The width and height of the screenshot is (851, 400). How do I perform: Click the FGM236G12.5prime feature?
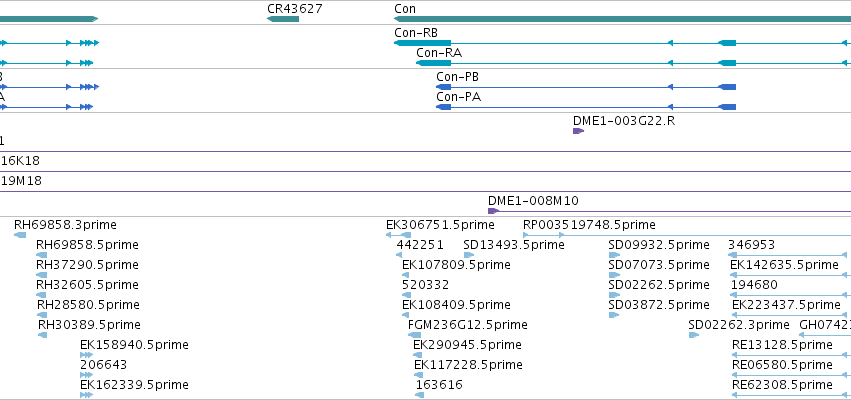coord(414,335)
